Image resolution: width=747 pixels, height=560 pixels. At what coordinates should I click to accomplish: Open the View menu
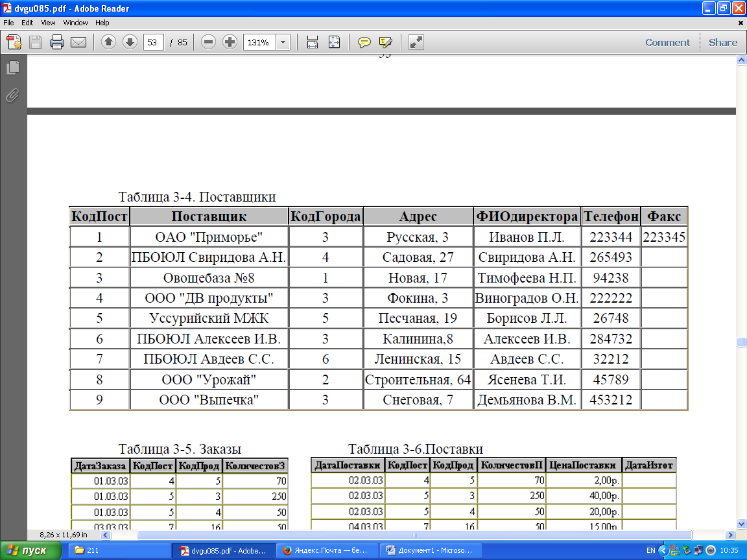click(48, 23)
